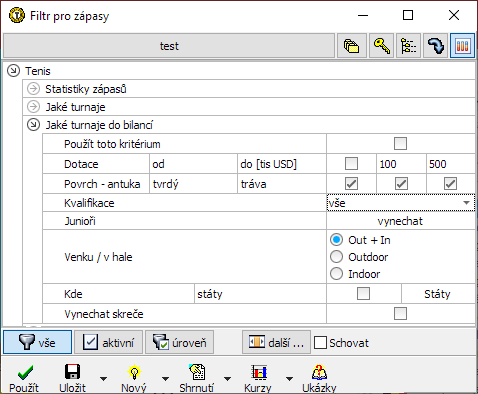Show all criteria with vše funnel button
478x394 pixels.
click(37, 342)
